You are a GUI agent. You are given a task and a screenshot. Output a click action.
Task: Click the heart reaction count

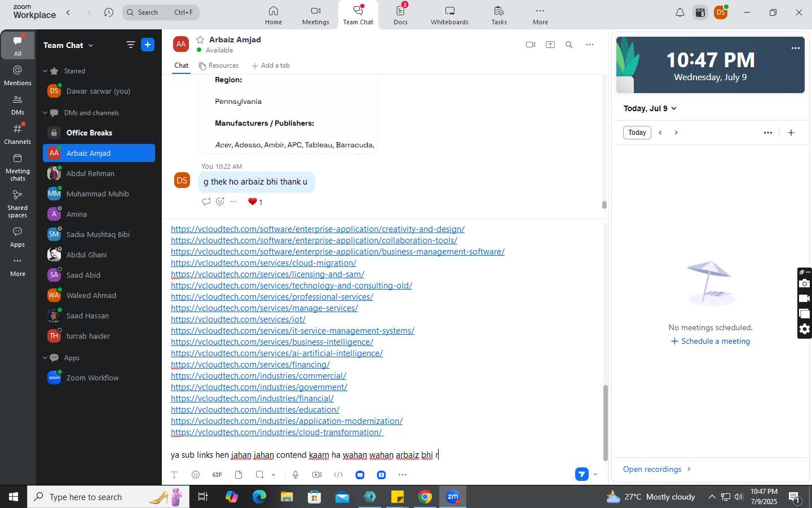point(255,202)
